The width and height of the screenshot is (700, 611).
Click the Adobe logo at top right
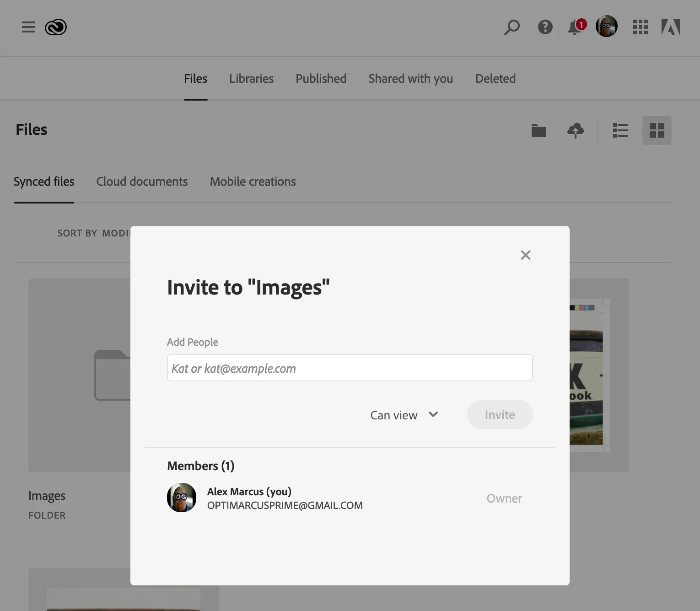pyautogui.click(x=671, y=27)
